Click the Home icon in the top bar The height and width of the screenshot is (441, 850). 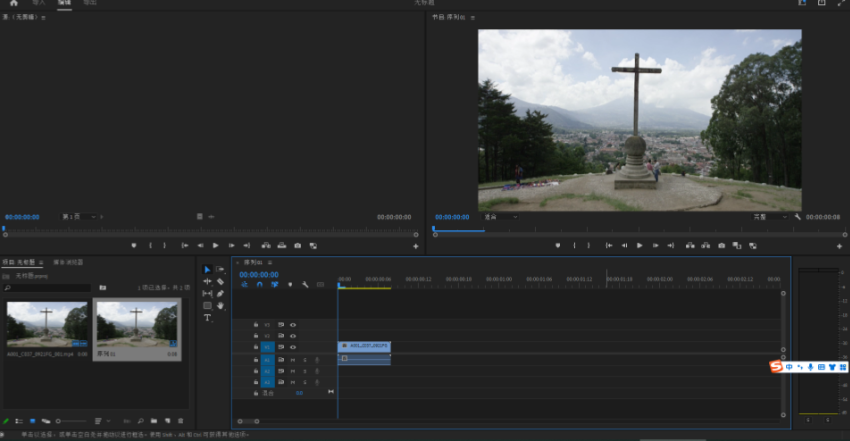tap(14, 3)
